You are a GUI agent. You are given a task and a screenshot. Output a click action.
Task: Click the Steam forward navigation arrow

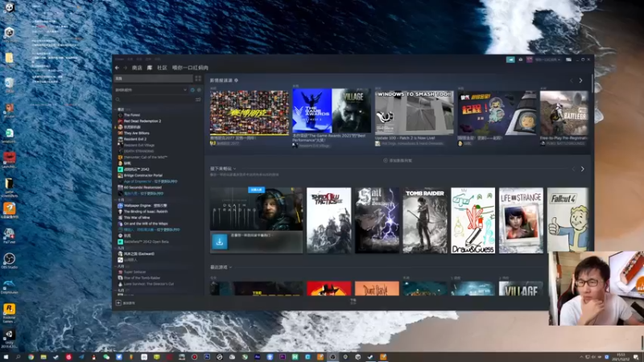tap(126, 68)
